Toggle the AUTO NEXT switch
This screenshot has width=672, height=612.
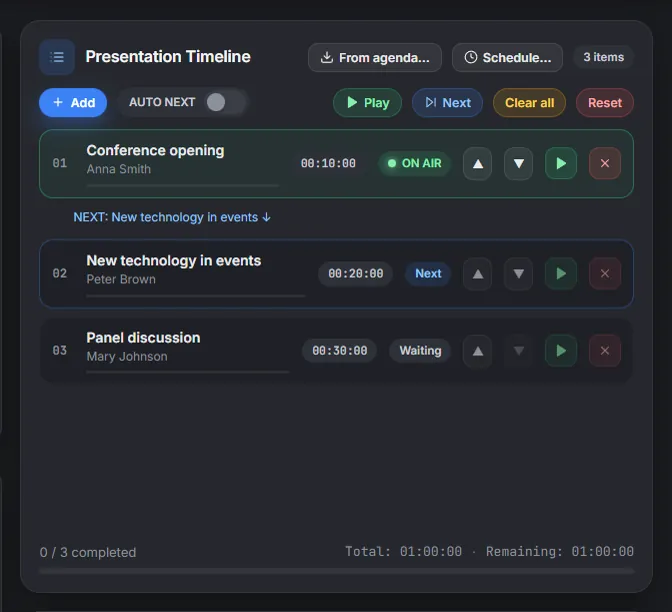tap(225, 102)
